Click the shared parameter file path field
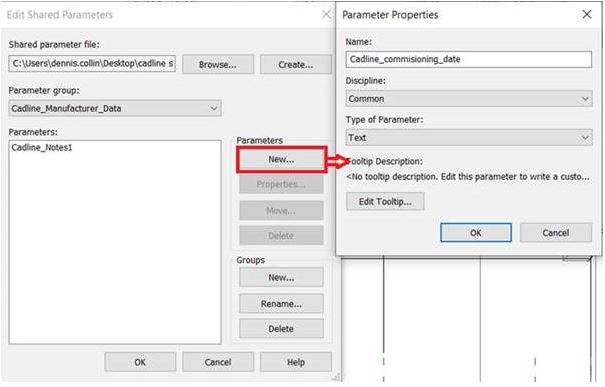This screenshot has height=387, width=605. [92, 63]
